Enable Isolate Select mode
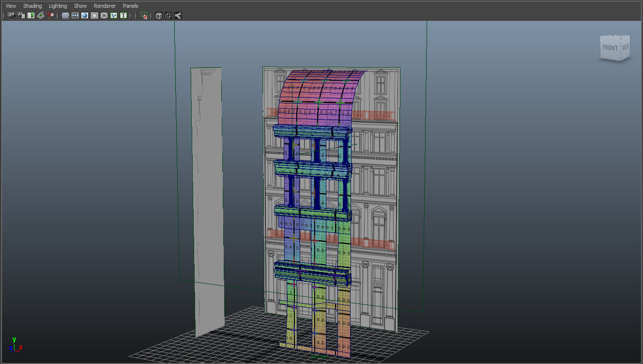Viewport: 643px width, 364px height. pos(143,15)
